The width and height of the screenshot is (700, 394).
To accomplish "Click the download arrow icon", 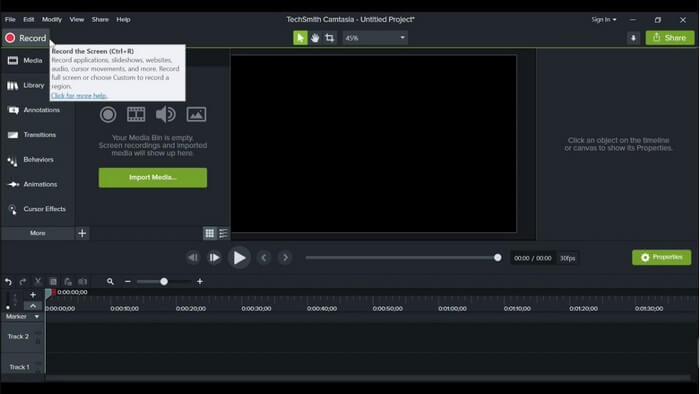I will (633, 38).
